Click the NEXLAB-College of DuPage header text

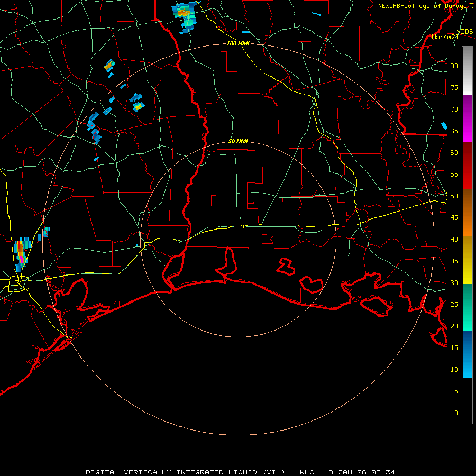[426, 6]
